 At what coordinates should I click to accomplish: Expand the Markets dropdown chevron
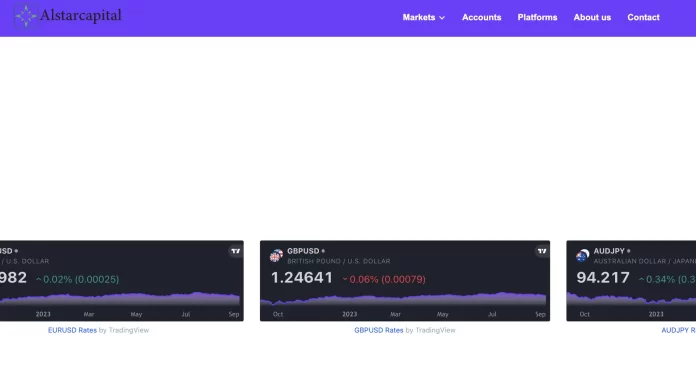442,18
